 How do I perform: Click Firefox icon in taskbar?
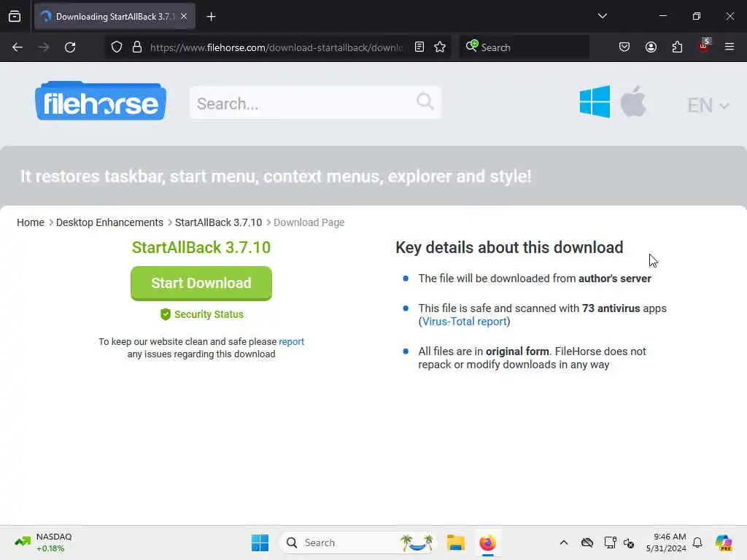tap(487, 542)
